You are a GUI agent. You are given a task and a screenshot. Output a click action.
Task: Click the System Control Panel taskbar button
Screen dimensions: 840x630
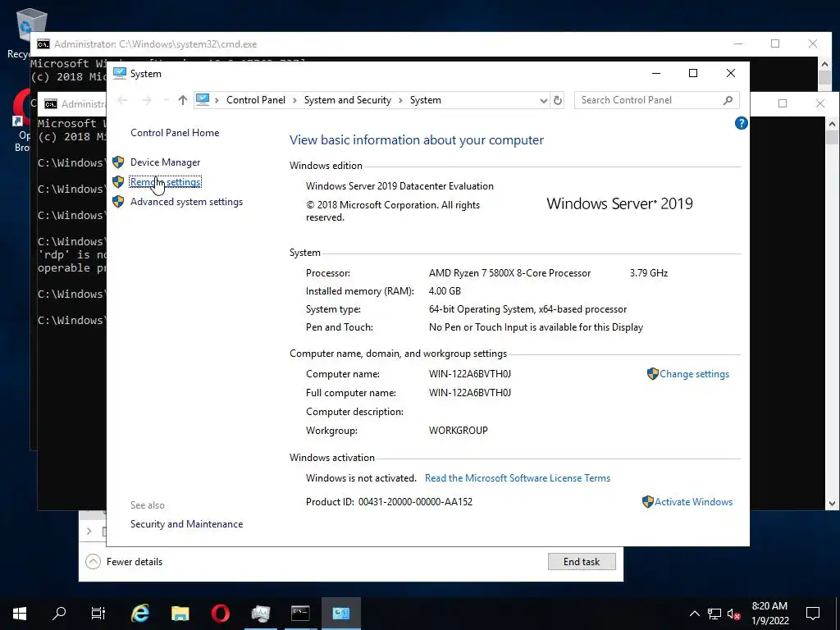pyautogui.click(x=340, y=614)
